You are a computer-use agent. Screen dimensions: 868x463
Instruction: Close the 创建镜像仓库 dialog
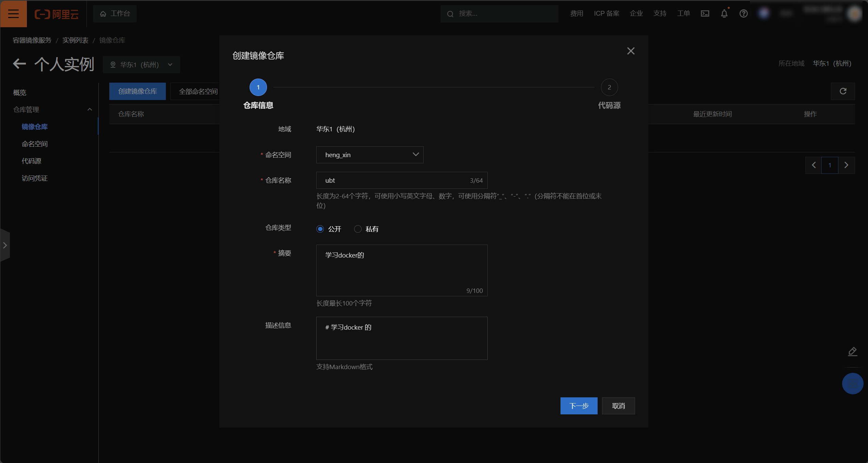tap(631, 51)
